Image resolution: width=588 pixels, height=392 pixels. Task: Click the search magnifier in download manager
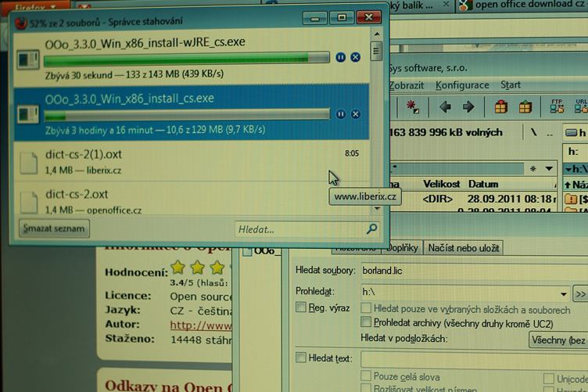tap(371, 228)
